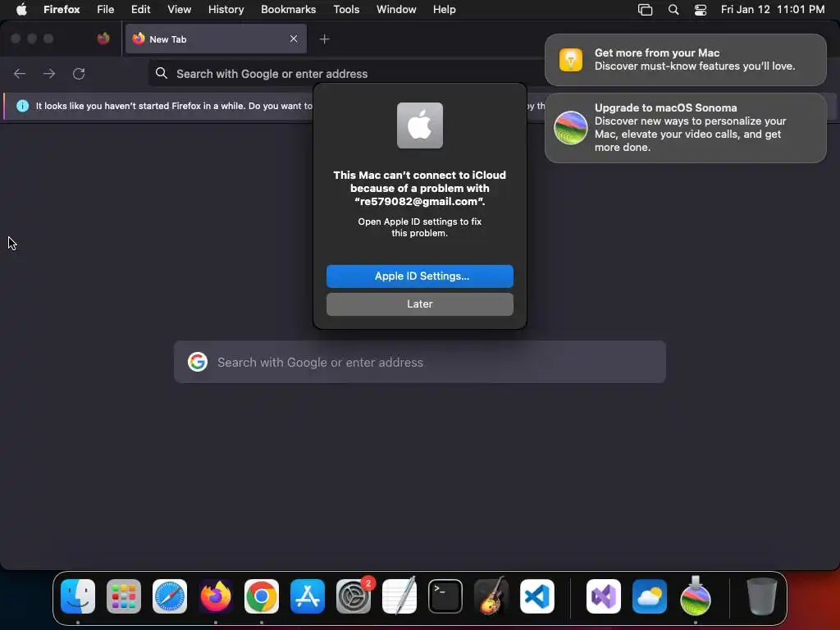Open TextEdit from the dock
This screenshot has height=630, width=840.
(x=399, y=596)
